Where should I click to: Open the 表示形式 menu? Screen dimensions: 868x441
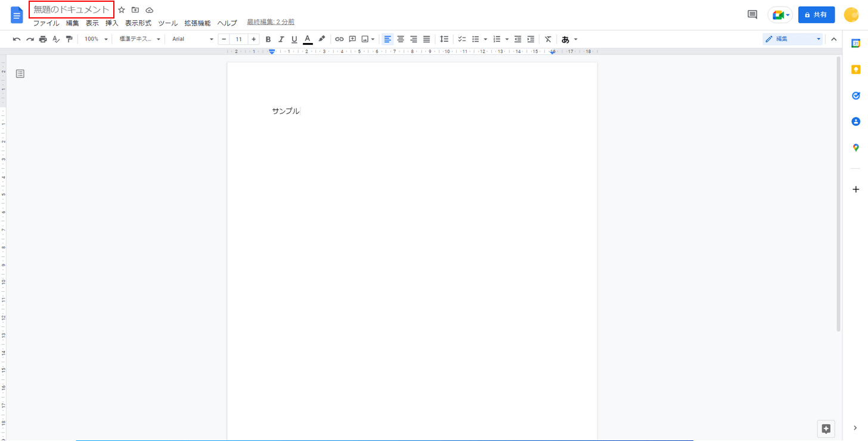point(138,23)
